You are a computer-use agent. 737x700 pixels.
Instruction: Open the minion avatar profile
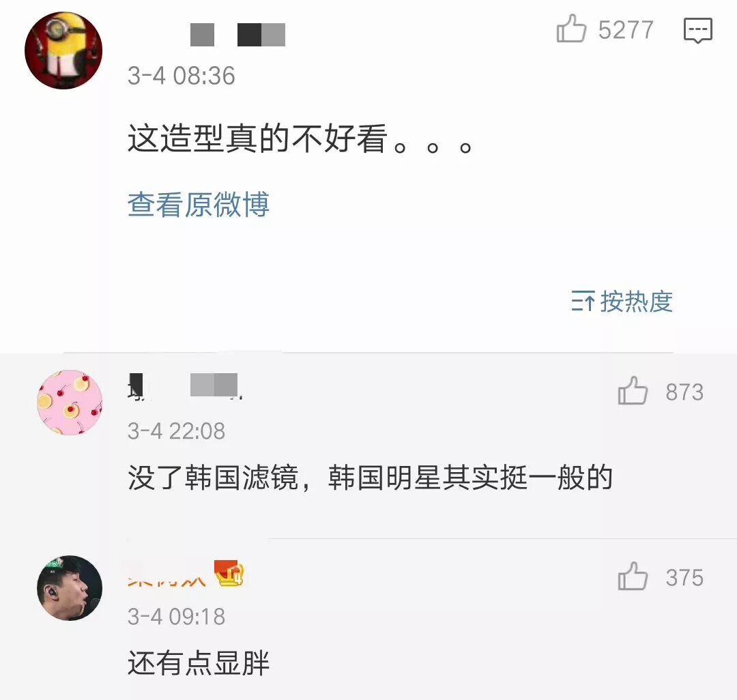tap(63, 50)
